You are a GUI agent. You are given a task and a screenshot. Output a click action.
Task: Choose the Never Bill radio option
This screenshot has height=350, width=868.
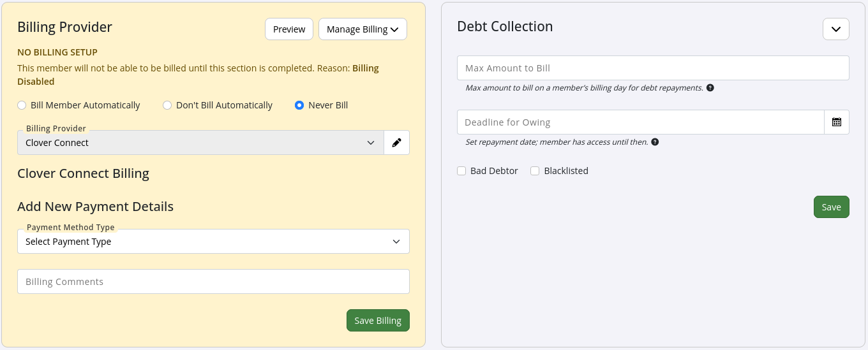click(x=299, y=105)
